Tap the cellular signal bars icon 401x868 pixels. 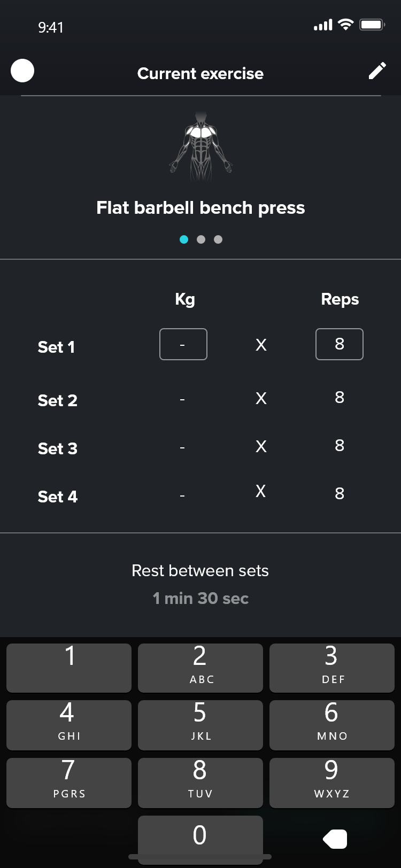323,25
